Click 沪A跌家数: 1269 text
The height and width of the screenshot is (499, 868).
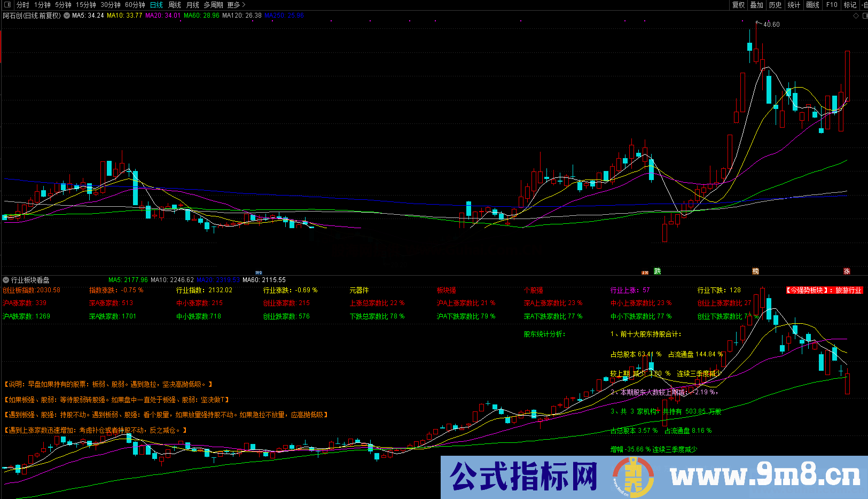click(x=27, y=316)
